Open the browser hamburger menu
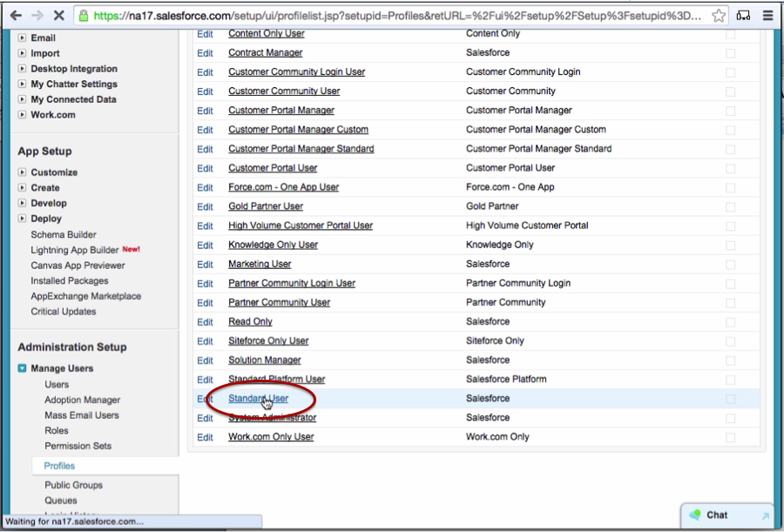Viewport: 784px width, 532px height. click(x=768, y=16)
